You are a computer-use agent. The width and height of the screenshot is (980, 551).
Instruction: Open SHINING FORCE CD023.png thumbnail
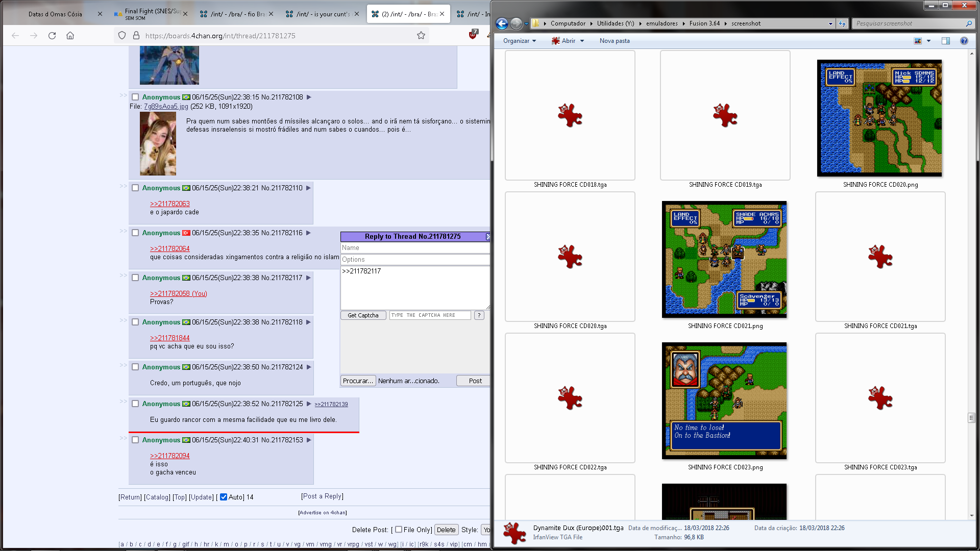[724, 400]
